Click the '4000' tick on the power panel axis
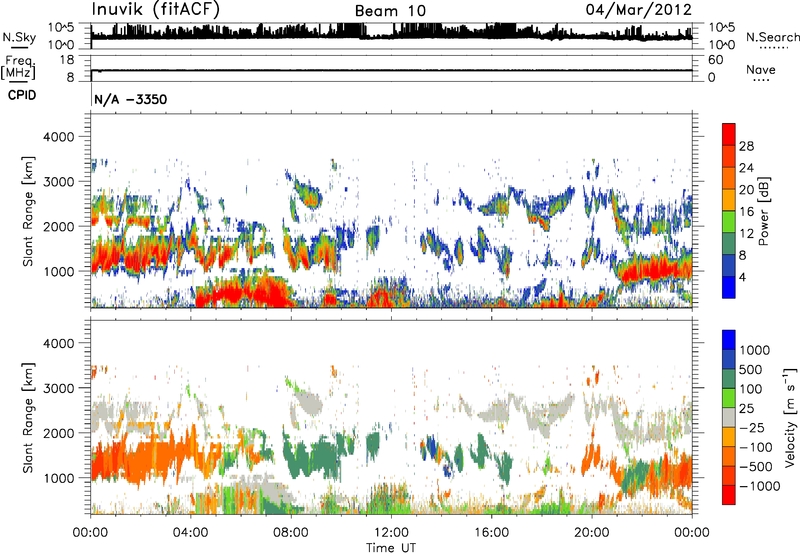This screenshot has width=800, height=554. tap(58, 137)
